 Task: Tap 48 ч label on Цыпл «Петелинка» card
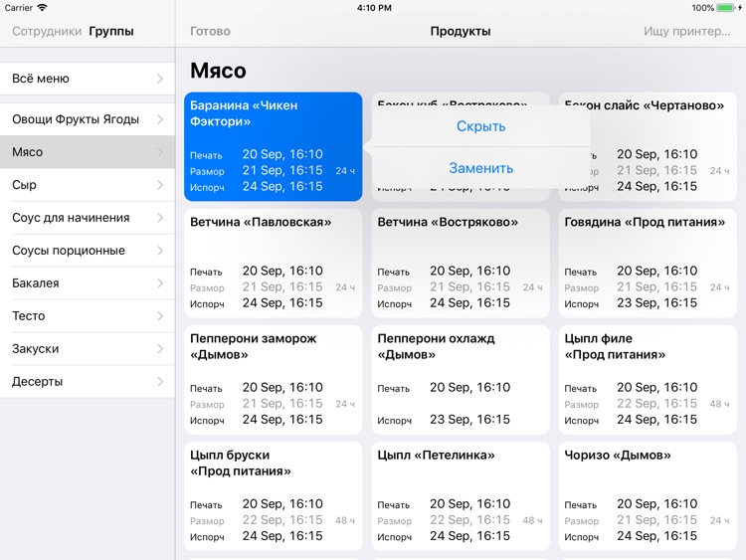(532, 520)
